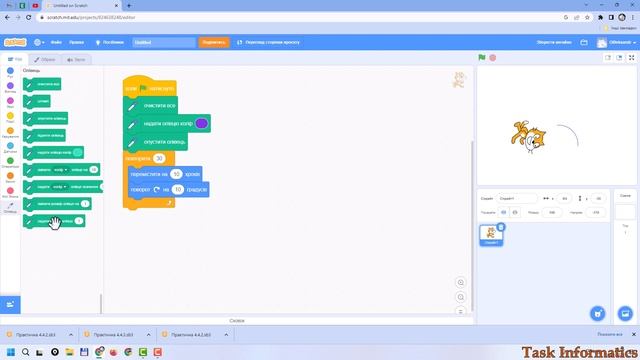Open the globe language selector
Screen dimensions: 640x360
(x=39, y=42)
